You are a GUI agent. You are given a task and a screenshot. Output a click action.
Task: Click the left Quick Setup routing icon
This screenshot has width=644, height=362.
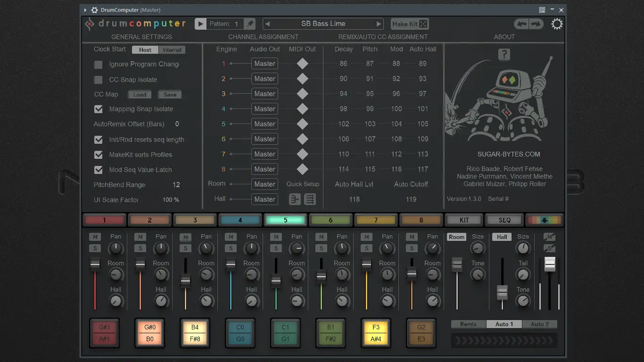295,199
